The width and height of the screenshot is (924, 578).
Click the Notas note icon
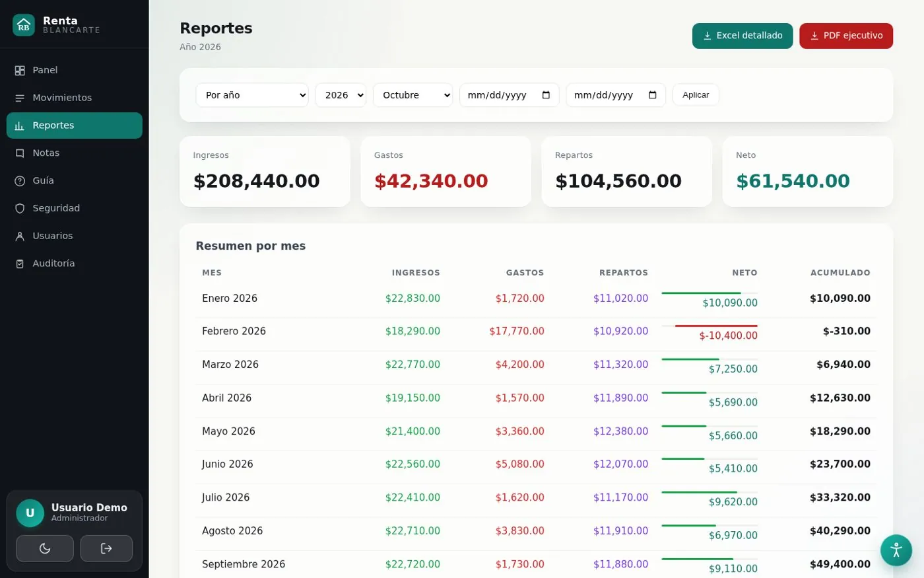20,153
